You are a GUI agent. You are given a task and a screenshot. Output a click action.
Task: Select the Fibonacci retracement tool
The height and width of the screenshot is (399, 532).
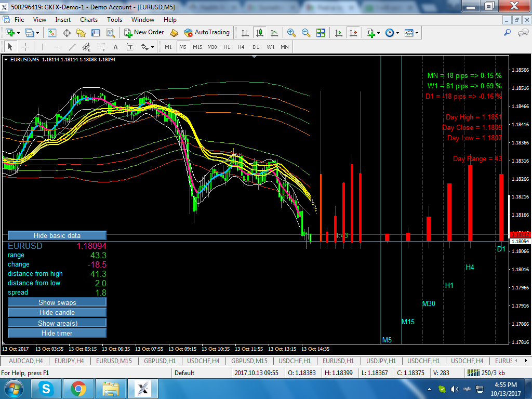click(101, 47)
